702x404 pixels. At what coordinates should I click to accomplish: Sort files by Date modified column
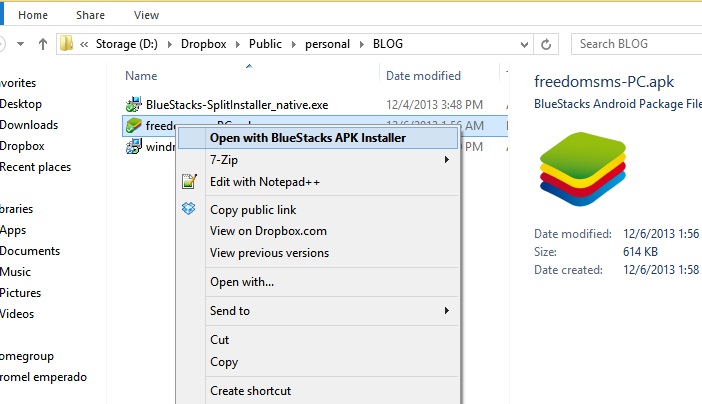[423, 76]
